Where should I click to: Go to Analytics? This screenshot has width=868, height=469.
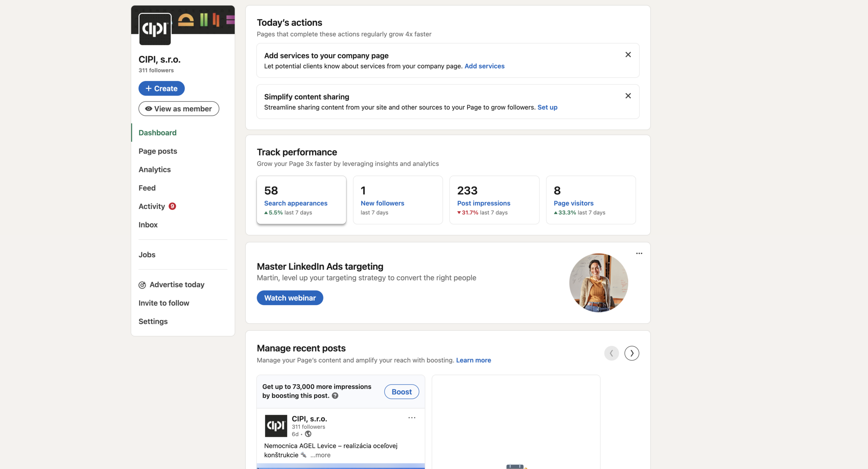pyautogui.click(x=155, y=170)
